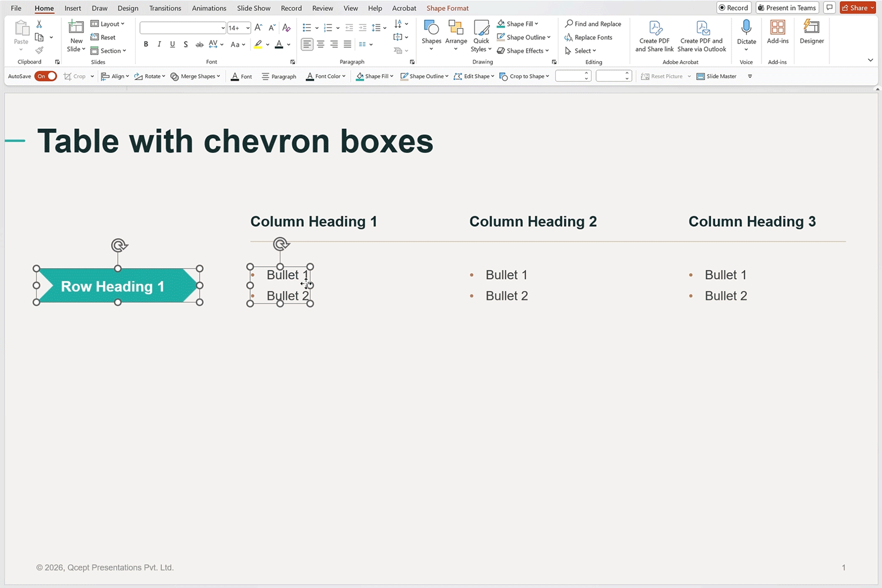Open Slide Master view
Screen dimensions: 882x588
pyautogui.click(x=716, y=76)
